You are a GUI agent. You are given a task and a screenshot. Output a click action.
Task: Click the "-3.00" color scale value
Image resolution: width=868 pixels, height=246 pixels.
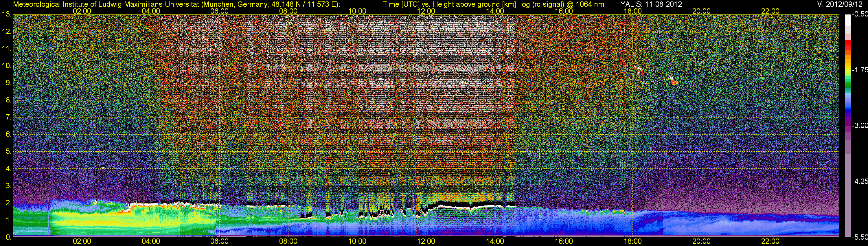tap(860, 126)
